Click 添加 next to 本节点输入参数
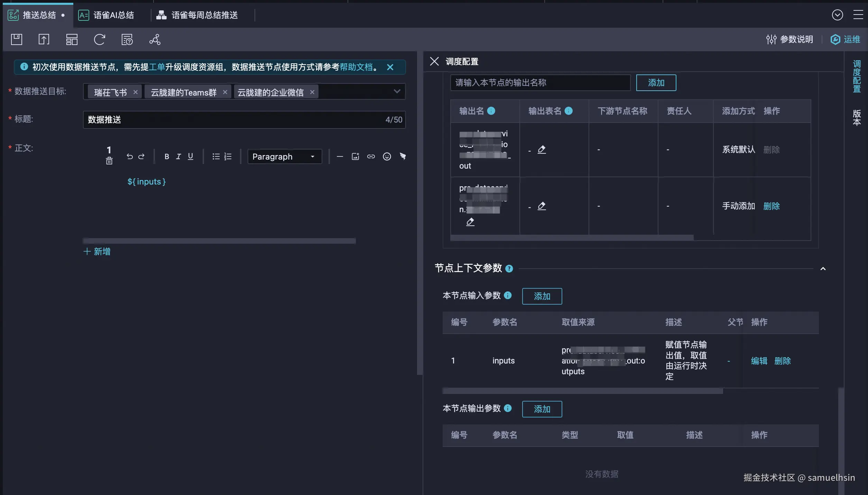This screenshot has height=495, width=868. pyautogui.click(x=542, y=296)
